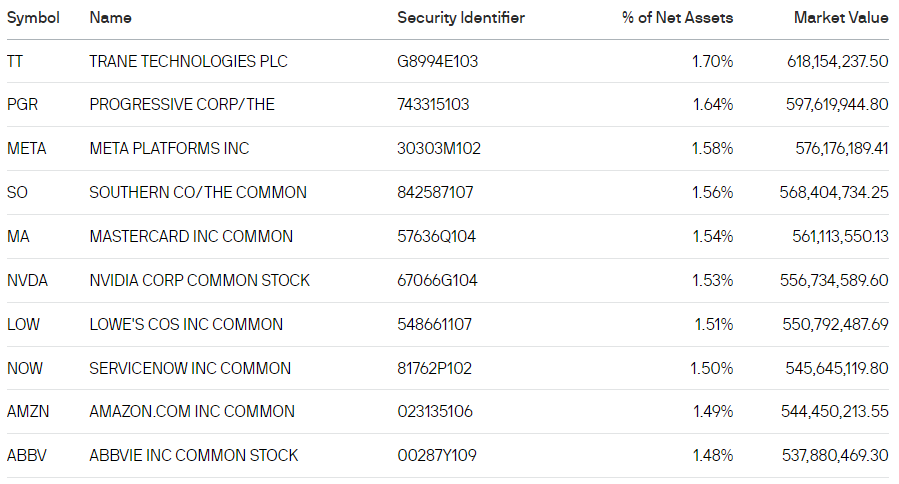Select ServiceNow's 1.50% net assets cell
The height and width of the screenshot is (484, 899).
711,368
